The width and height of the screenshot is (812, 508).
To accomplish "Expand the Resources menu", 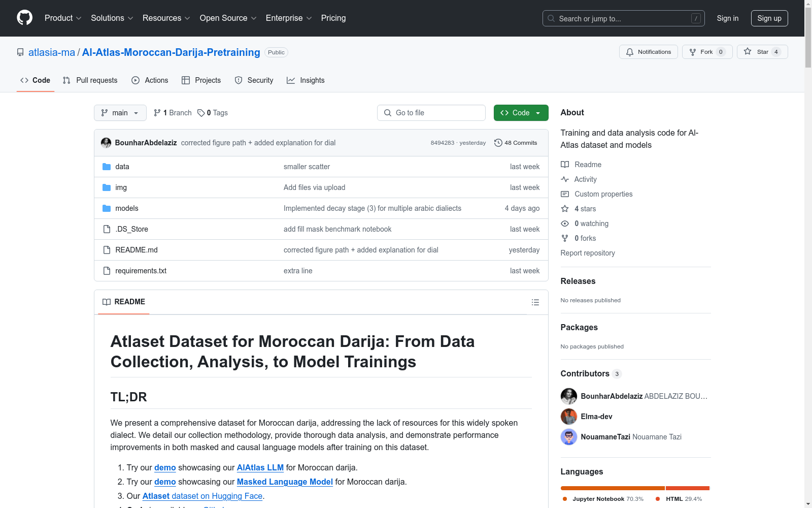I will [166, 18].
